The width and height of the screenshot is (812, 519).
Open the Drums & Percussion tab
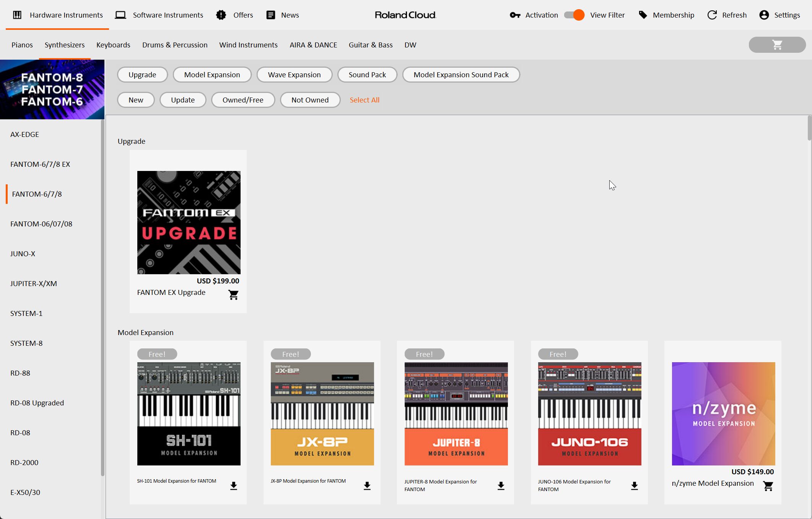pyautogui.click(x=175, y=45)
